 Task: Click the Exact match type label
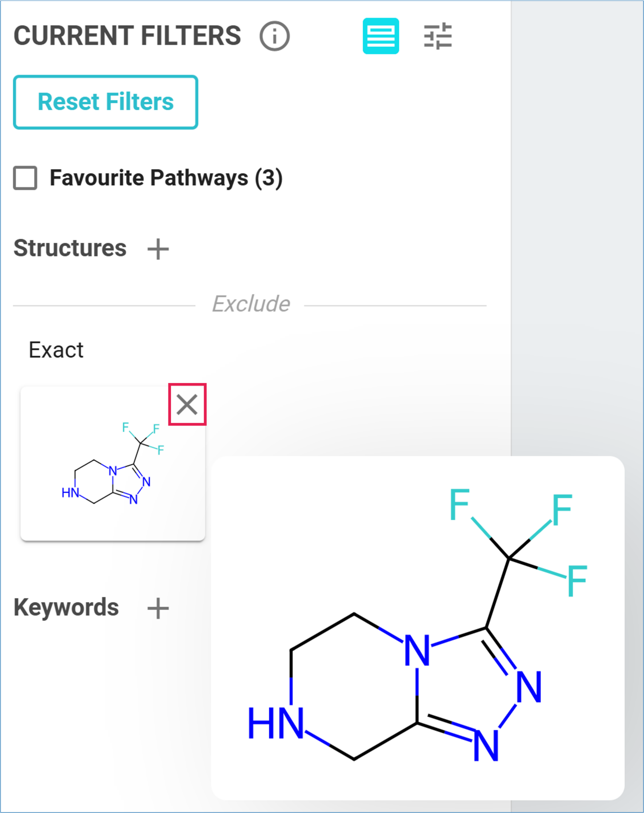(x=56, y=350)
